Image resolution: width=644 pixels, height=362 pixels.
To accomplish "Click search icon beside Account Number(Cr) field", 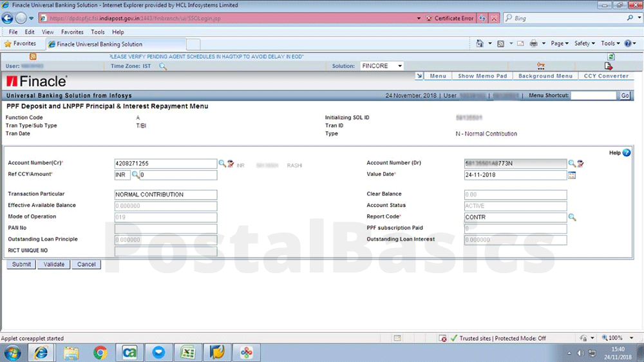I will [222, 164].
